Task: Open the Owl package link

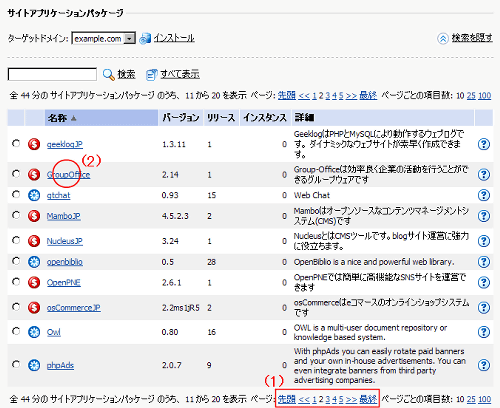Action: 54,332
